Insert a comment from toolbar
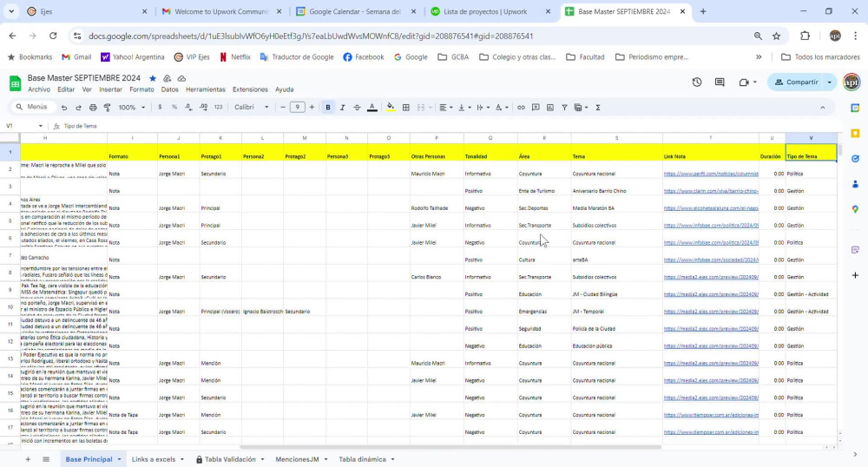 pyautogui.click(x=536, y=108)
